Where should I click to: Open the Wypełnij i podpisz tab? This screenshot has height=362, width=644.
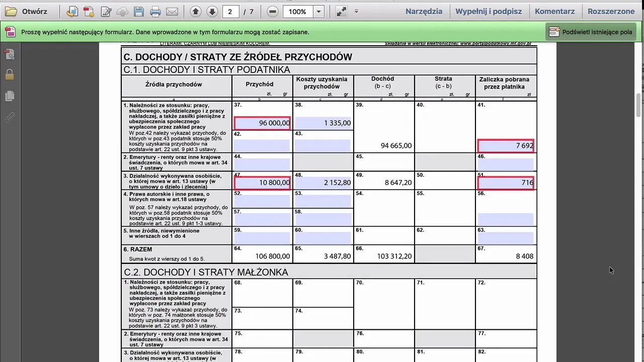489,12
